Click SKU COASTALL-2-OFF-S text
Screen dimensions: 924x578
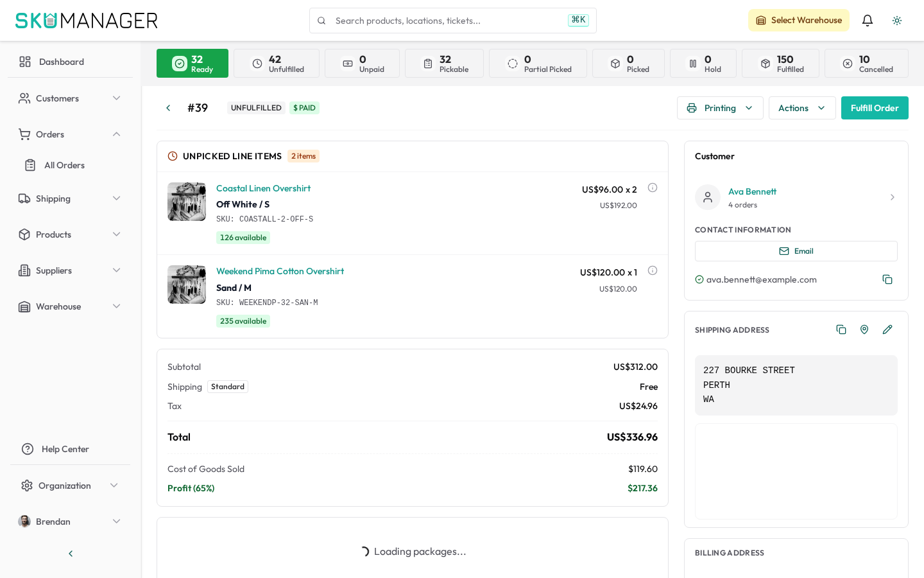pyautogui.click(x=264, y=219)
